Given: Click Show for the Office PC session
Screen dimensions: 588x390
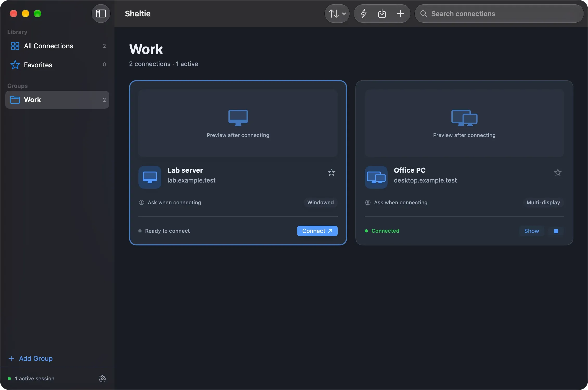Looking at the screenshot, I should pyautogui.click(x=531, y=231).
